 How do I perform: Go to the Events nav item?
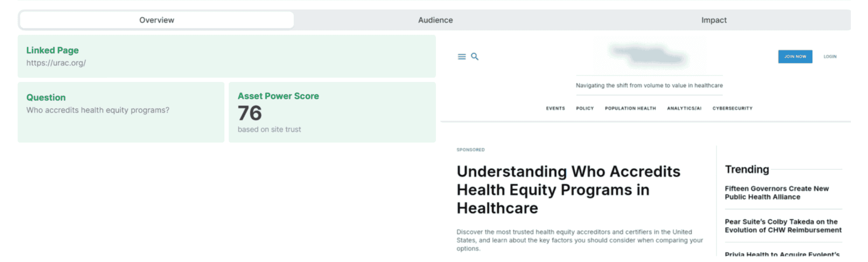(x=555, y=108)
